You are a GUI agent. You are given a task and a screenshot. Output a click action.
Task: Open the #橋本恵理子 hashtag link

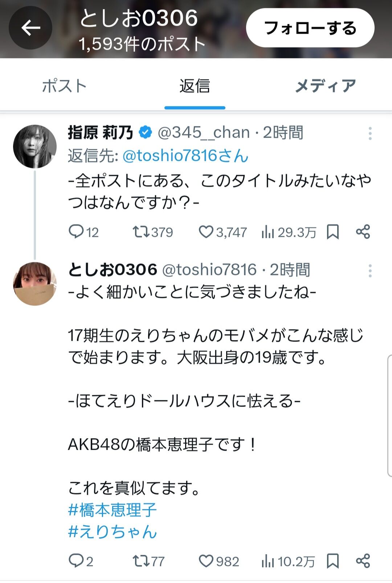pyautogui.click(x=113, y=510)
